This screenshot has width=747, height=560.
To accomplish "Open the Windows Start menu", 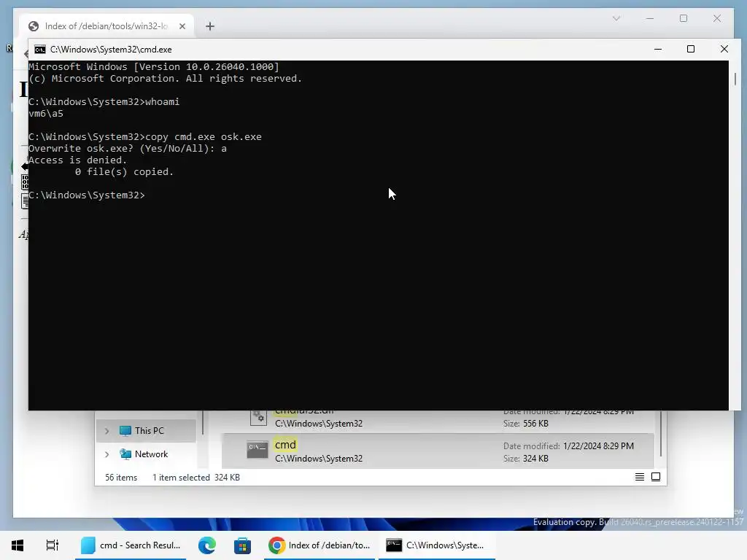I will (x=18, y=545).
